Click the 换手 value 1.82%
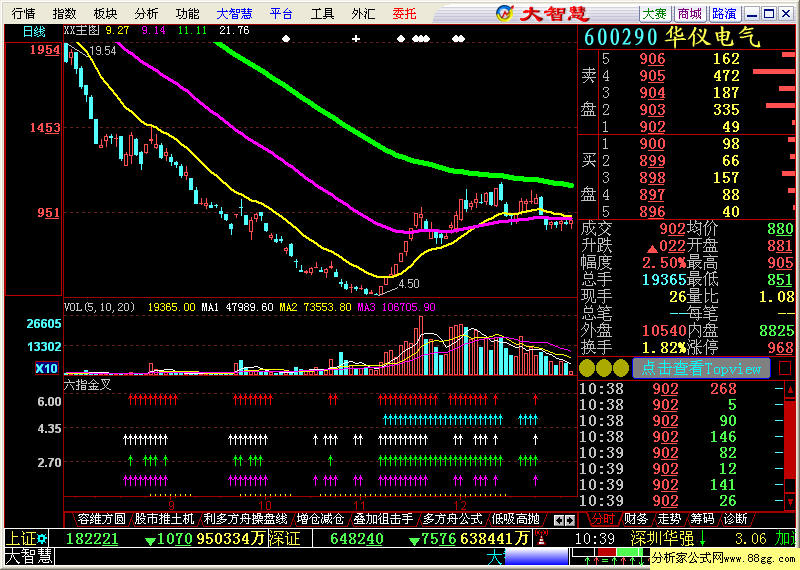Viewport: 800px width, 570px height. coord(664,348)
